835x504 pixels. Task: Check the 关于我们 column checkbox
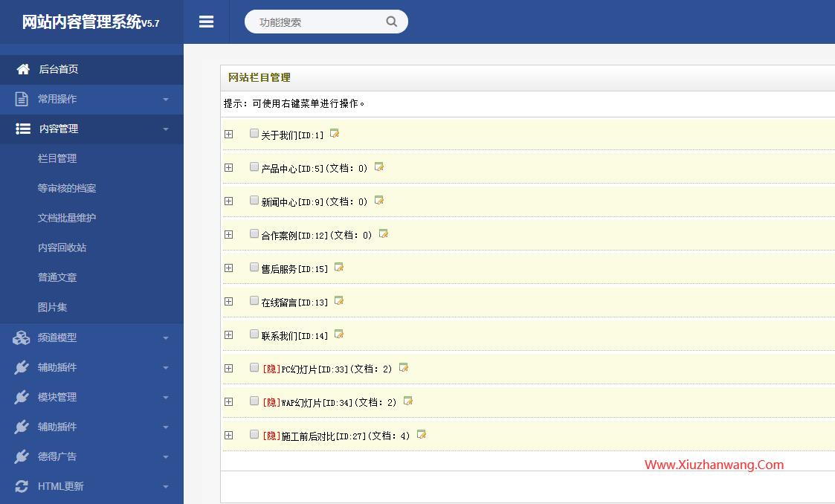(x=254, y=134)
